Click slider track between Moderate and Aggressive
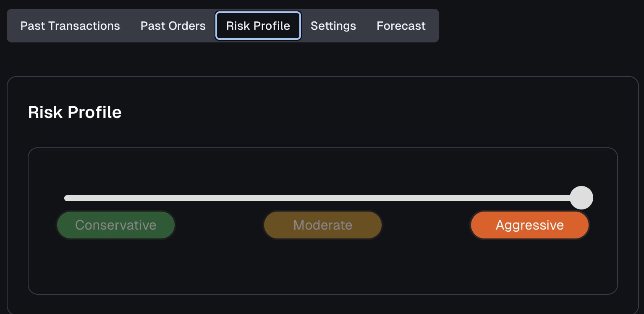644x314 pixels. point(426,198)
